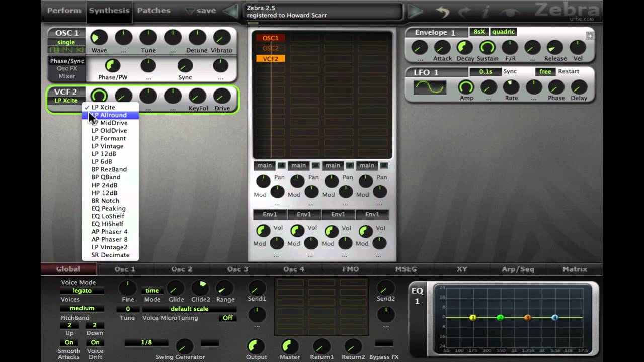Click the Output knob
The image size is (644, 362).
pos(256,346)
